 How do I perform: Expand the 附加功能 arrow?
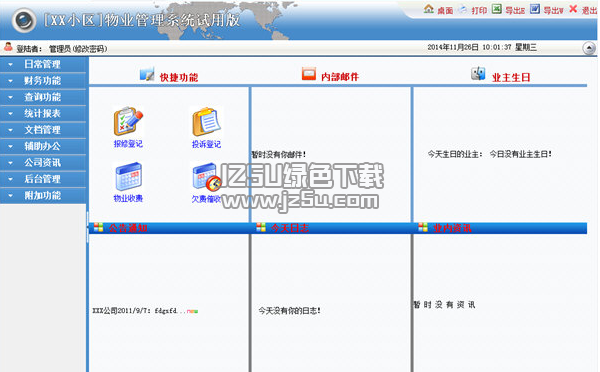[x=10, y=196]
